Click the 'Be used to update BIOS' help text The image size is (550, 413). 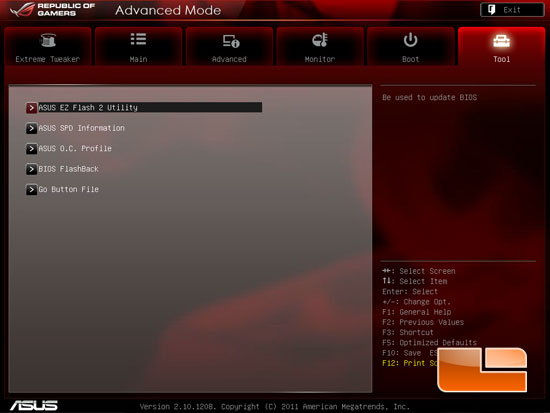pos(429,97)
